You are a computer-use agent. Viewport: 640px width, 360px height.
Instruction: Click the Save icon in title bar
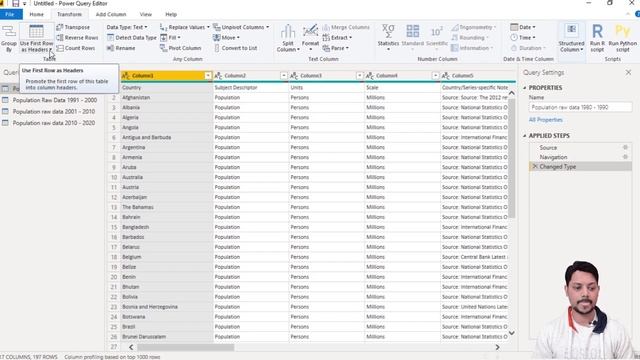[16, 4]
